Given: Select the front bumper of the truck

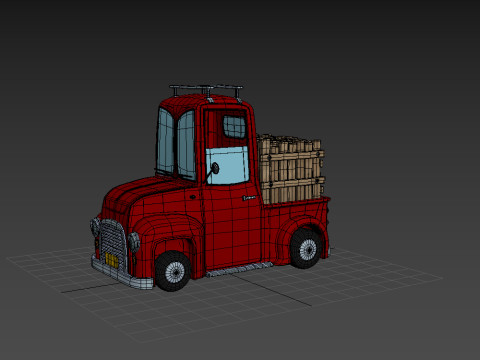Looking at the screenshot, I should [x=122, y=274].
